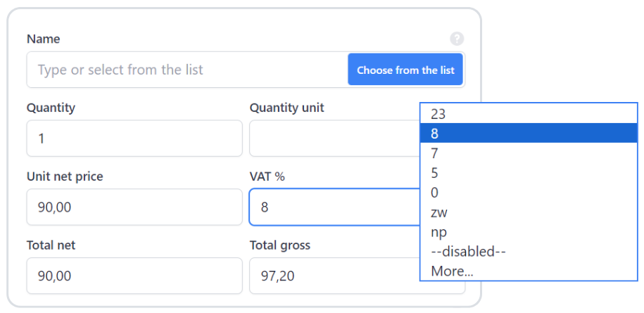
Task: Click the Unit net price field
Action: 134,207
